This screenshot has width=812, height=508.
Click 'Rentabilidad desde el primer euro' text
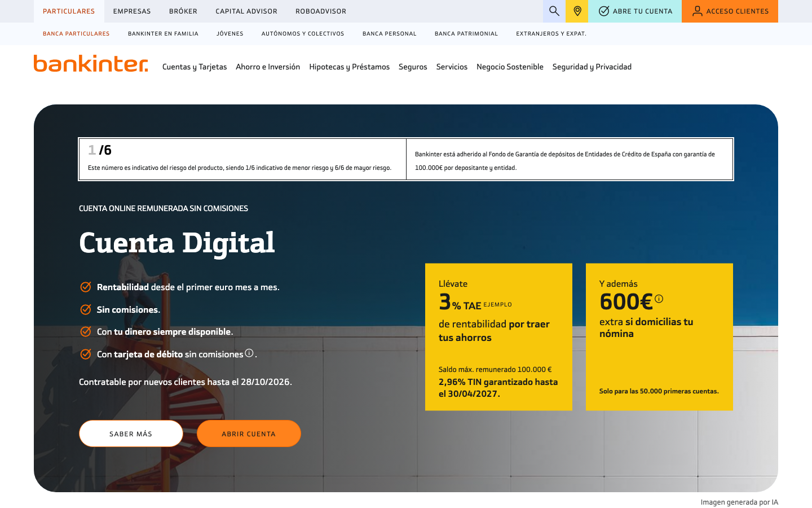coord(188,287)
